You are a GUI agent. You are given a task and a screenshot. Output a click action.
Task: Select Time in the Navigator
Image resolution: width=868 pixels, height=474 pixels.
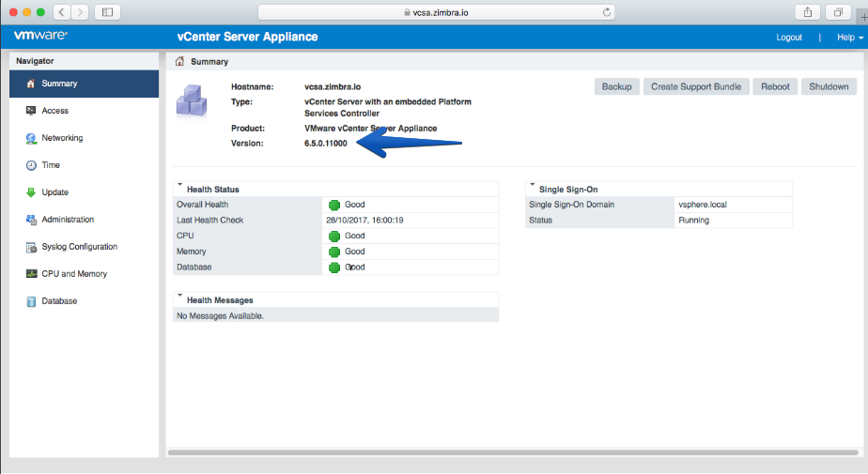(x=85, y=165)
